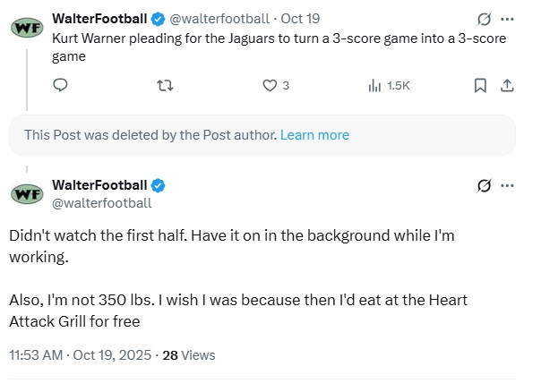Open main post WalterFootball avatar
Screen dimensions: 541x392
point(26,194)
